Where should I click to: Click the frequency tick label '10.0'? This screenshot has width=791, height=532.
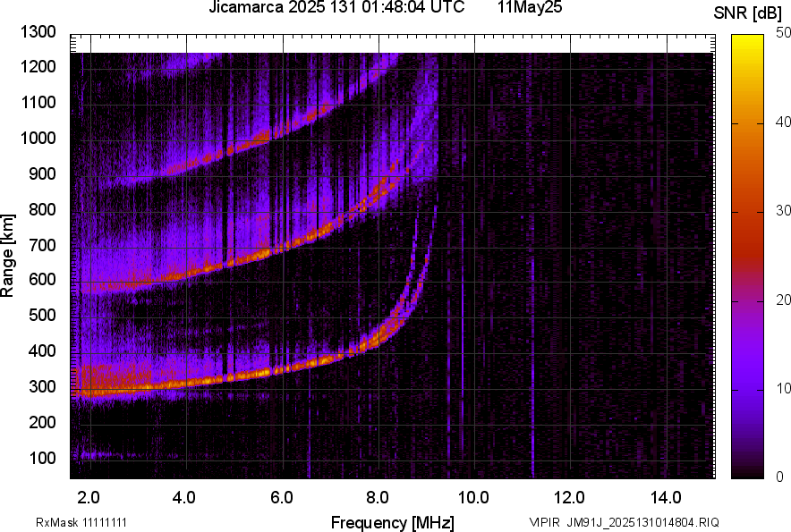[473, 498]
